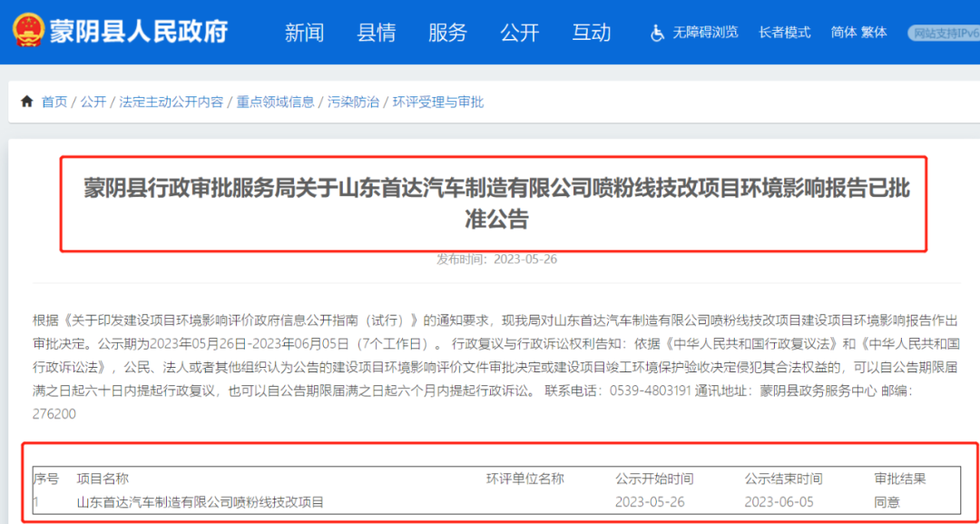The height and width of the screenshot is (524, 980).
Task: Click the national emblem logo
Action: tap(28, 29)
